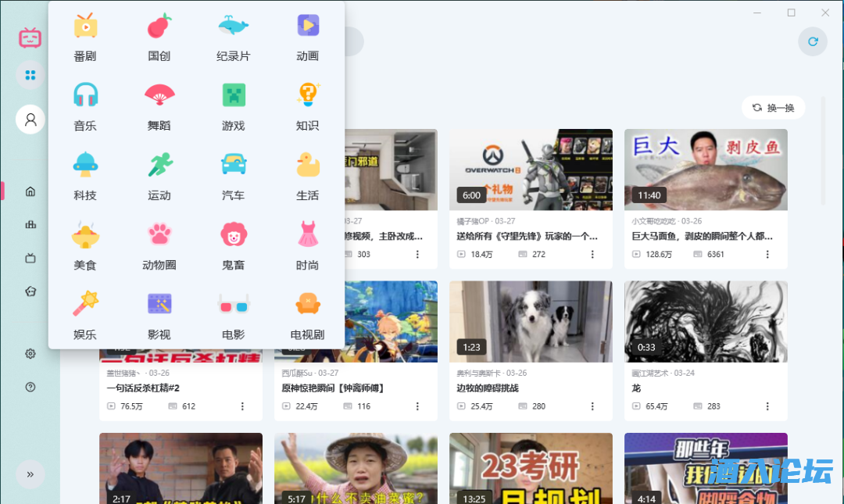Select the 鬼畜 category icon
The width and height of the screenshot is (844, 504).
point(231,234)
